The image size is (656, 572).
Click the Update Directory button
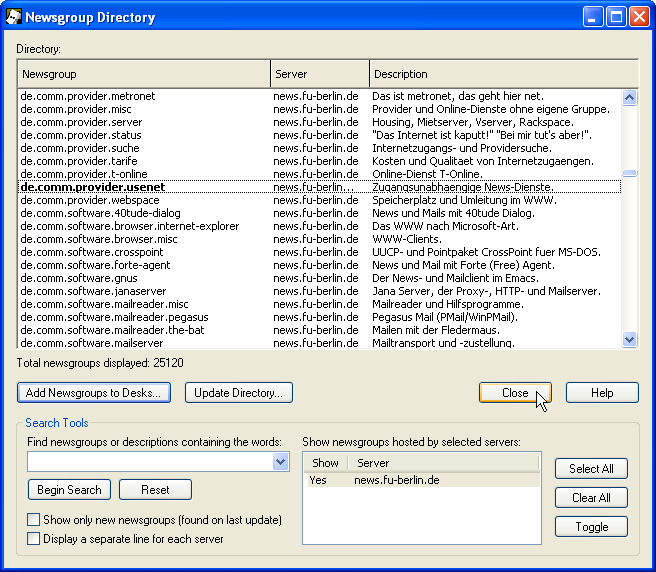pyautogui.click(x=239, y=393)
